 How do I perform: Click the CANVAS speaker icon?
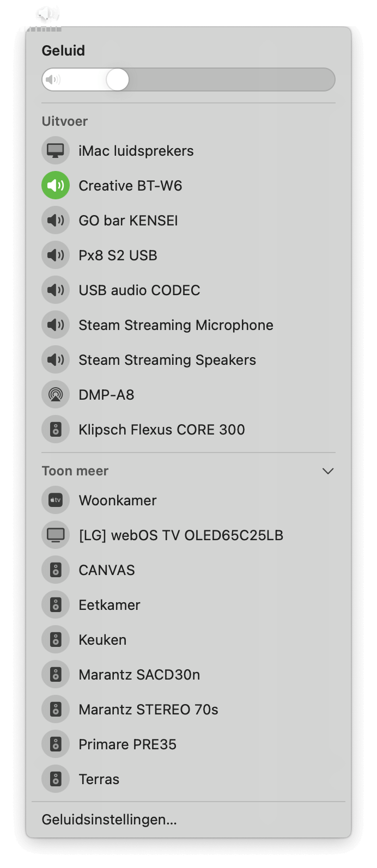[56, 570]
